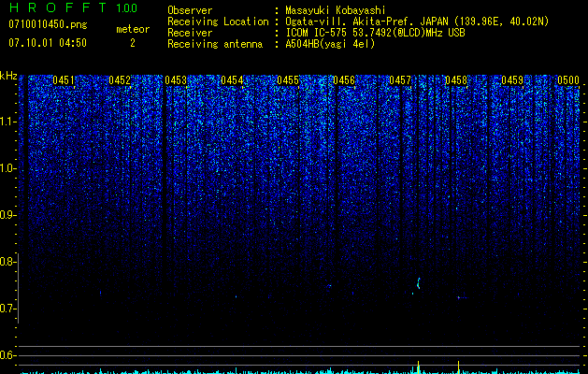Click the 0500 time marker
The height and width of the screenshot is (374, 588).
568,80
